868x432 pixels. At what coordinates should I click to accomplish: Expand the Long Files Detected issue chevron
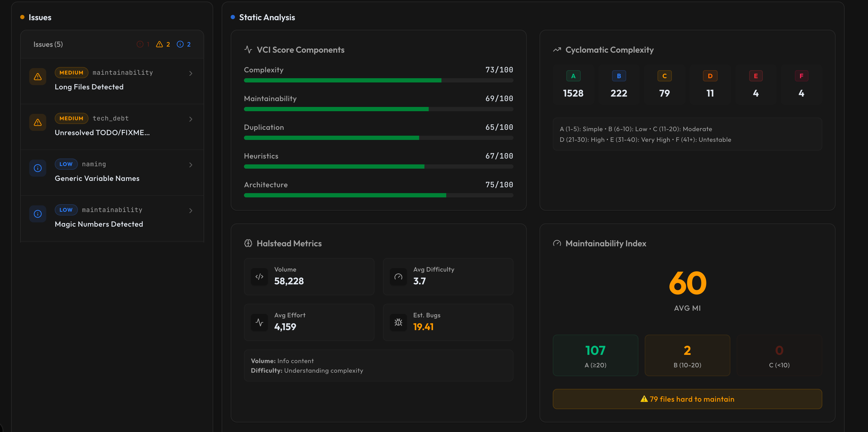191,73
